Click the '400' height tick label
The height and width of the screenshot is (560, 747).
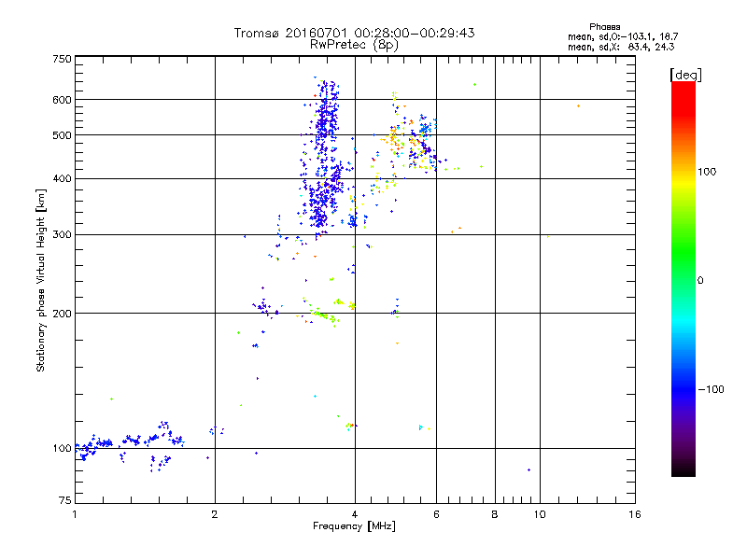click(x=62, y=179)
